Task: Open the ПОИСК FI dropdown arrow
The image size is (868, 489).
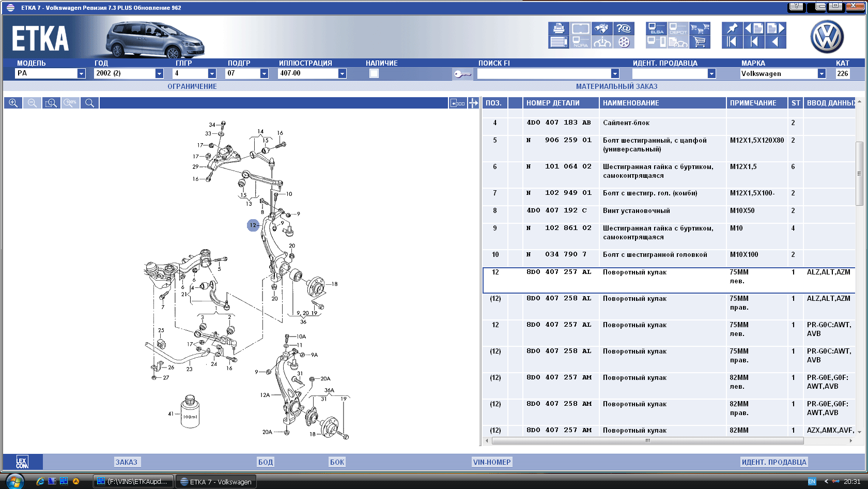Action: tap(615, 73)
